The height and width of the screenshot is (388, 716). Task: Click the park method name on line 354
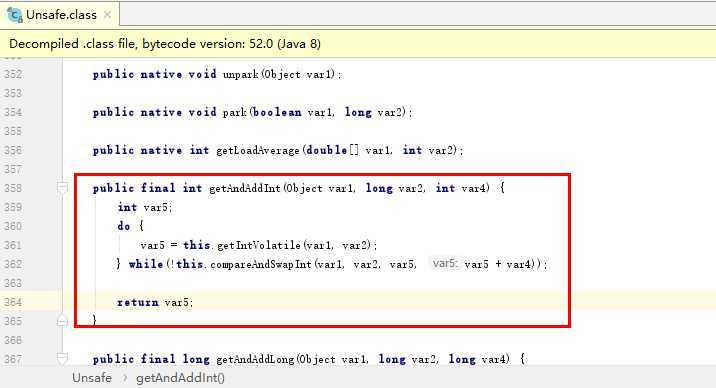tap(235, 112)
